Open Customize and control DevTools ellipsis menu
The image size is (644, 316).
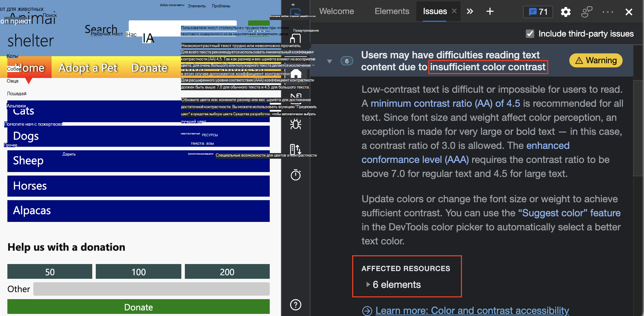pos(608,12)
